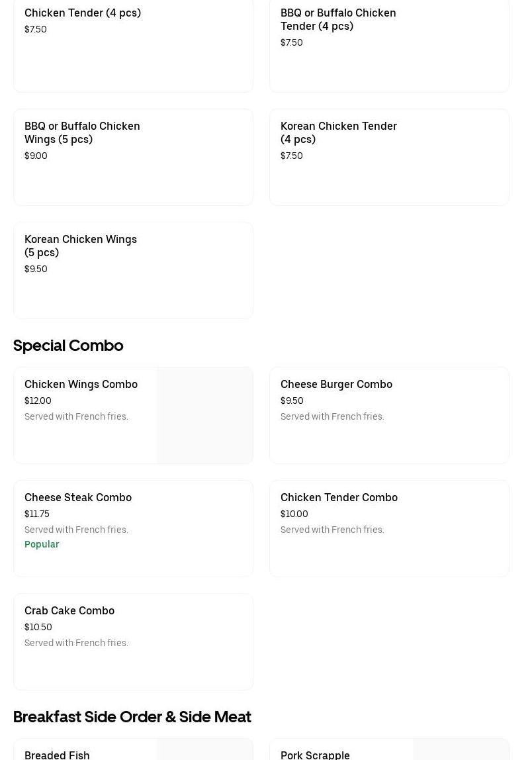This screenshot has height=760, width=532.
Task: Select the Chicken Tender Combo card
Action: click(339, 497)
